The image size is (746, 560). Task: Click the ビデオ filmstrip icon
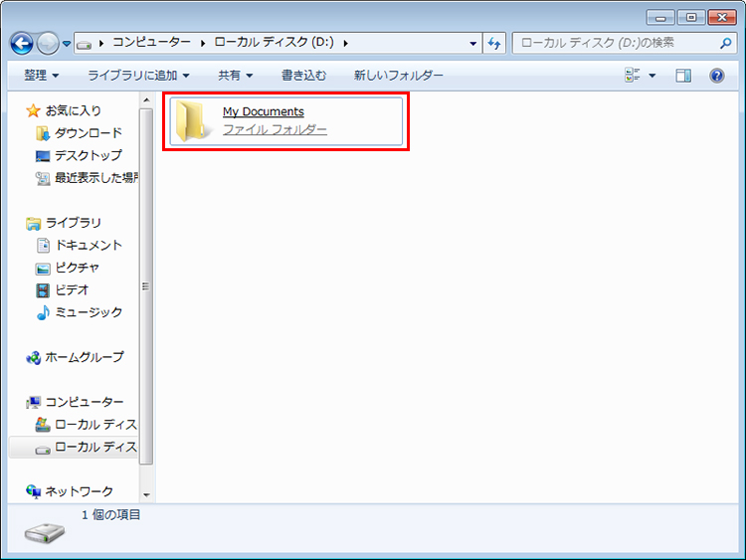click(43, 290)
